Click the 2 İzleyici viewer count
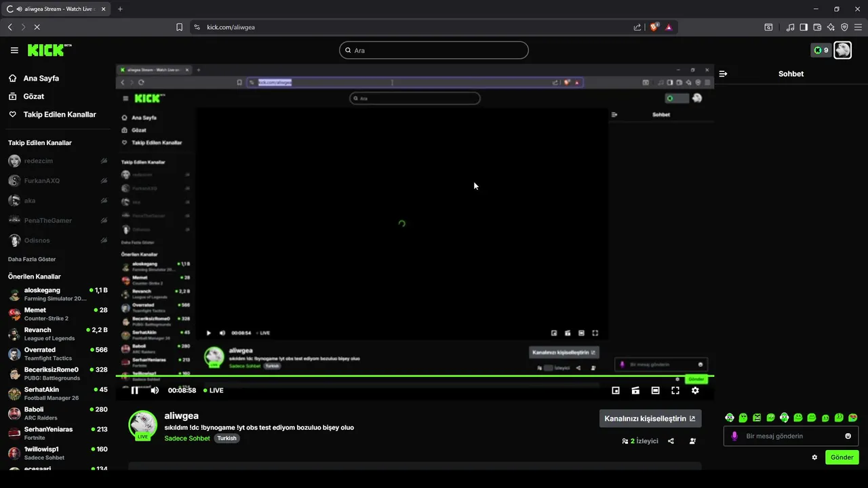 click(640, 441)
